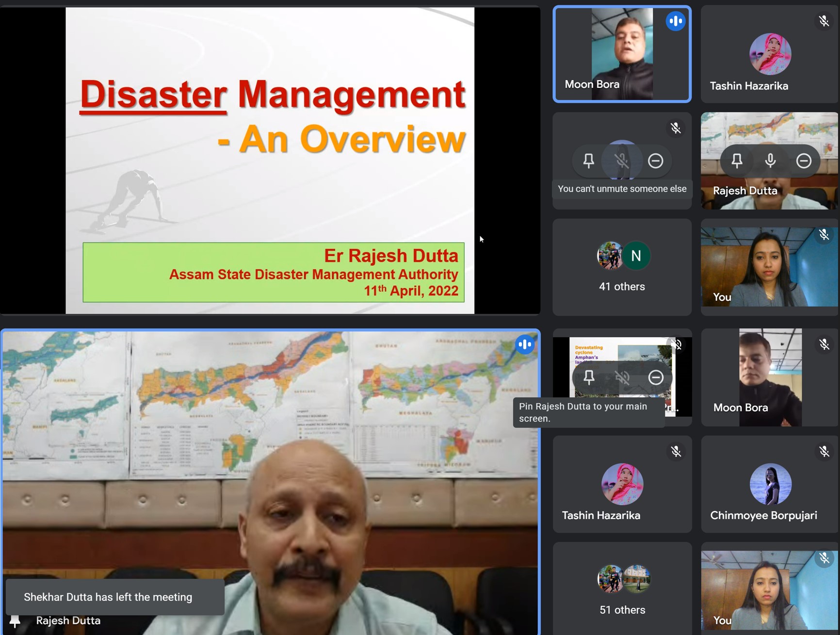Image resolution: width=840 pixels, height=635 pixels.
Task: Open the '51 others' participant list
Action: (622, 588)
